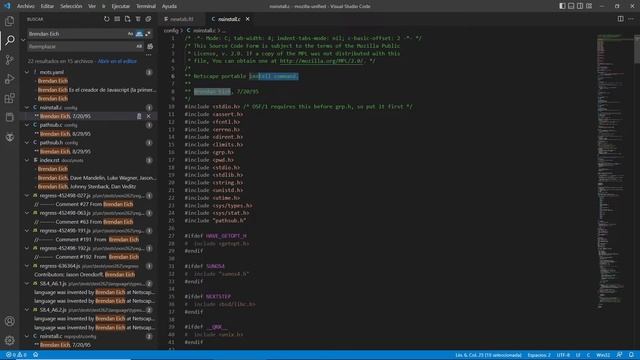Collapse the S8.4_A6.1.js results group
The image size is (640, 360).
pos(27,284)
